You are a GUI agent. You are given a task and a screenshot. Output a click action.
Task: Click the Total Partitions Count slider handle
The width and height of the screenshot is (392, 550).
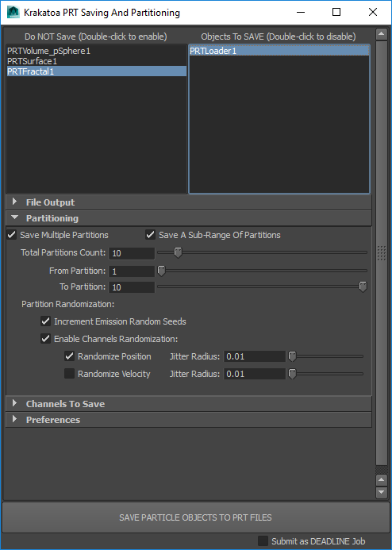[x=178, y=252]
